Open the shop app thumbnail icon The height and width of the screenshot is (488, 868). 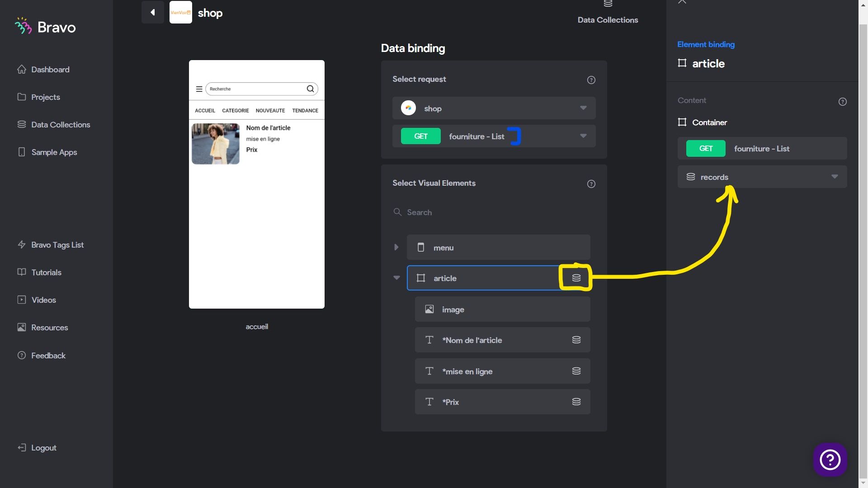point(181,12)
